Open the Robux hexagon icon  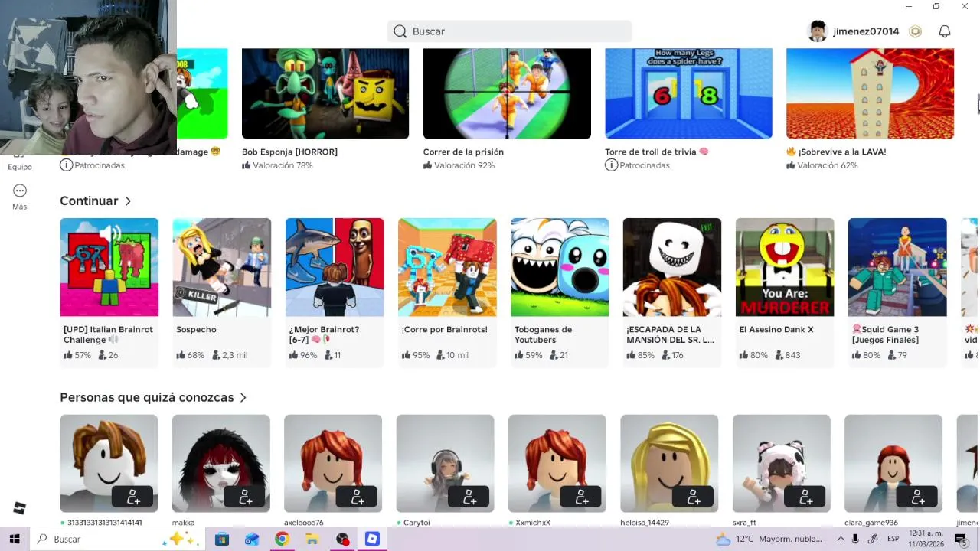click(915, 31)
